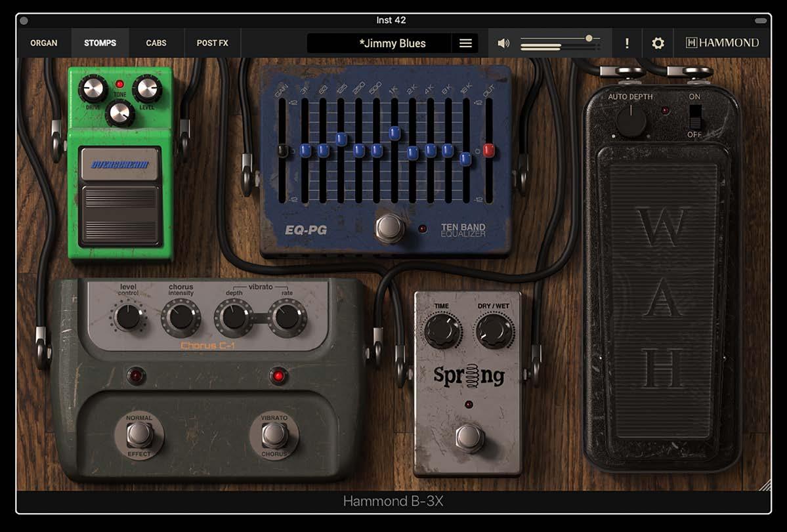Click the 8K EQ band slider
This screenshot has width=787, height=532.
coord(448,150)
